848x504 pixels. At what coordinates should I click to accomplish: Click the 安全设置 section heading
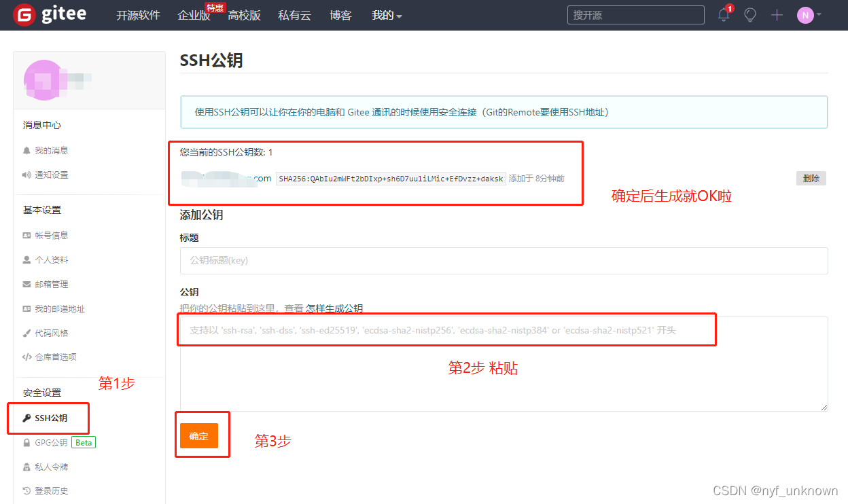42,393
